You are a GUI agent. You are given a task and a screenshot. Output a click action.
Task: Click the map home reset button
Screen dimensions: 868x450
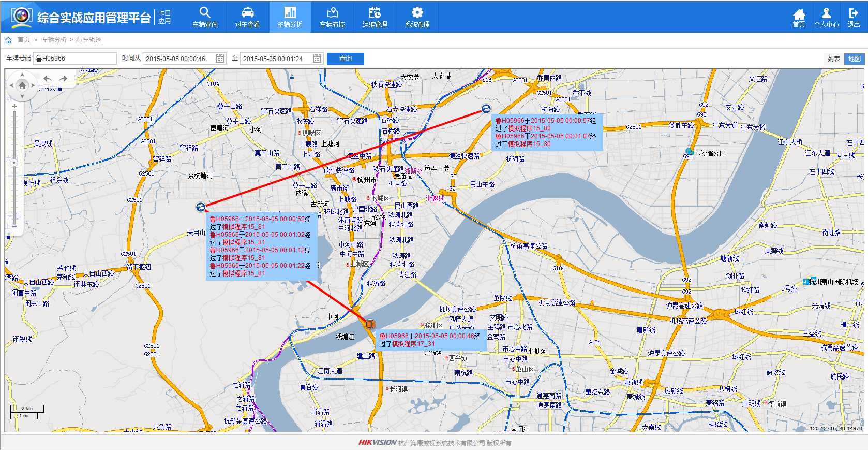[22, 85]
